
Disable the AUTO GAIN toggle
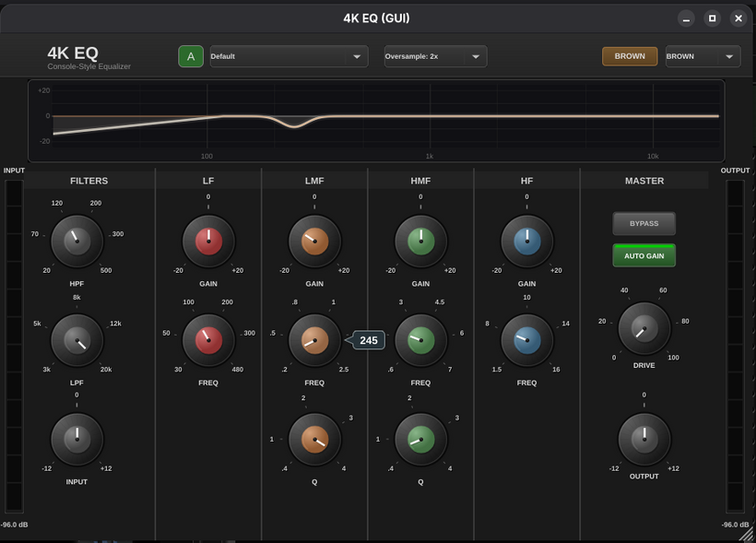click(x=644, y=254)
